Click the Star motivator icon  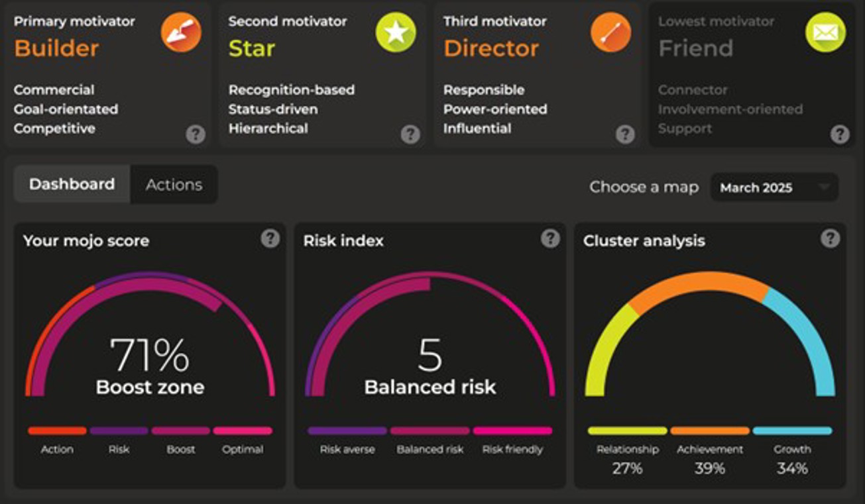tap(396, 32)
